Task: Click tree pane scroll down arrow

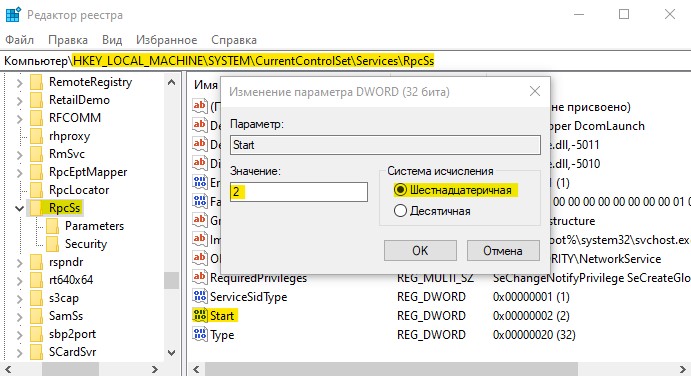Action: click(x=171, y=353)
